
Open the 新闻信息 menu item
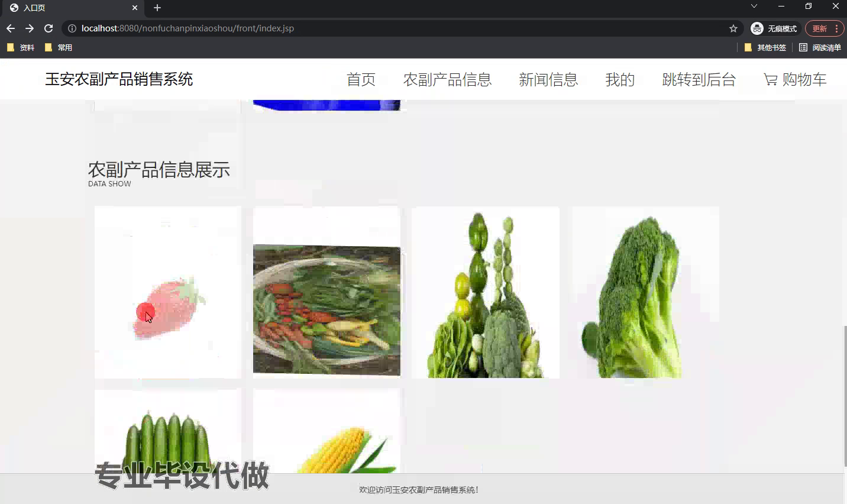coord(548,79)
